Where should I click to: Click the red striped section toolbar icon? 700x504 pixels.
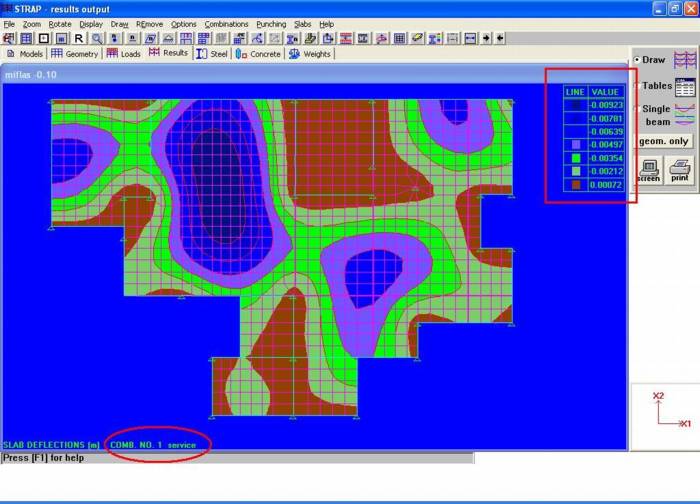[346, 38]
